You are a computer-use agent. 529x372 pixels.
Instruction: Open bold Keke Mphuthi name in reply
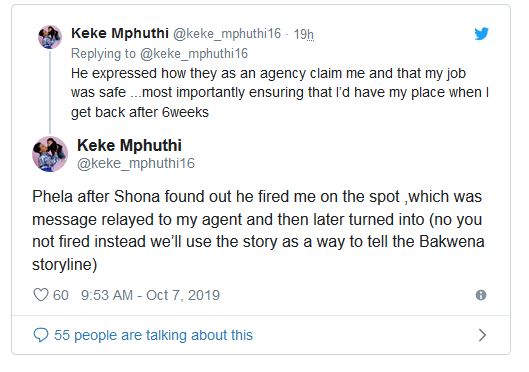point(120,33)
